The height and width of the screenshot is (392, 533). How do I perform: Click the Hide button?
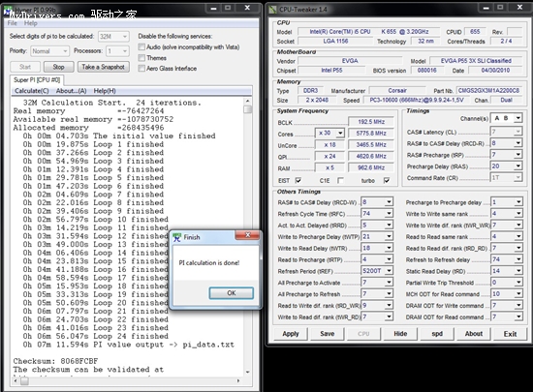400,334
